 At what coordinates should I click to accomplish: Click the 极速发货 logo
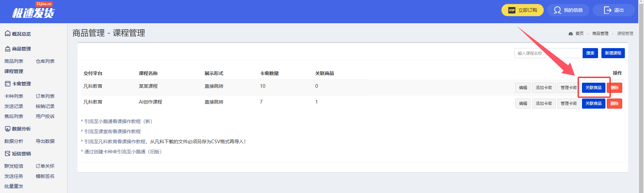(33, 10)
